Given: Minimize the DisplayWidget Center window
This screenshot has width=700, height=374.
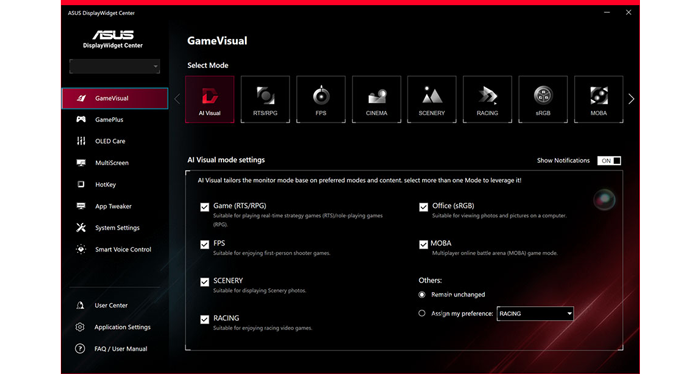Looking at the screenshot, I should click(x=607, y=12).
